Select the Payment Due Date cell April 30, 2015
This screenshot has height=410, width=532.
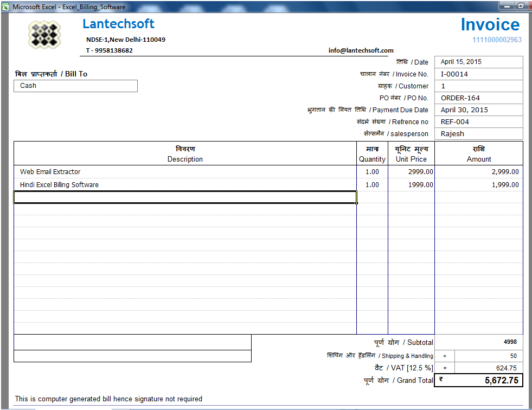pyautogui.click(x=479, y=110)
